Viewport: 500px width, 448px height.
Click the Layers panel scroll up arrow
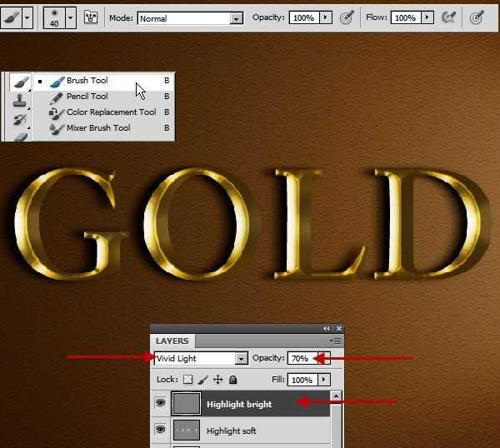coord(336,396)
